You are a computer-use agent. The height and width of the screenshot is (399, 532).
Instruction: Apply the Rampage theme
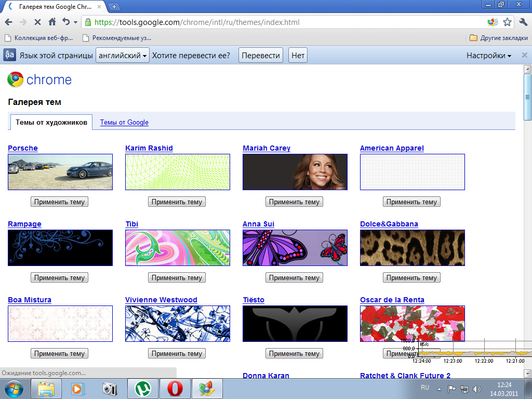point(59,277)
